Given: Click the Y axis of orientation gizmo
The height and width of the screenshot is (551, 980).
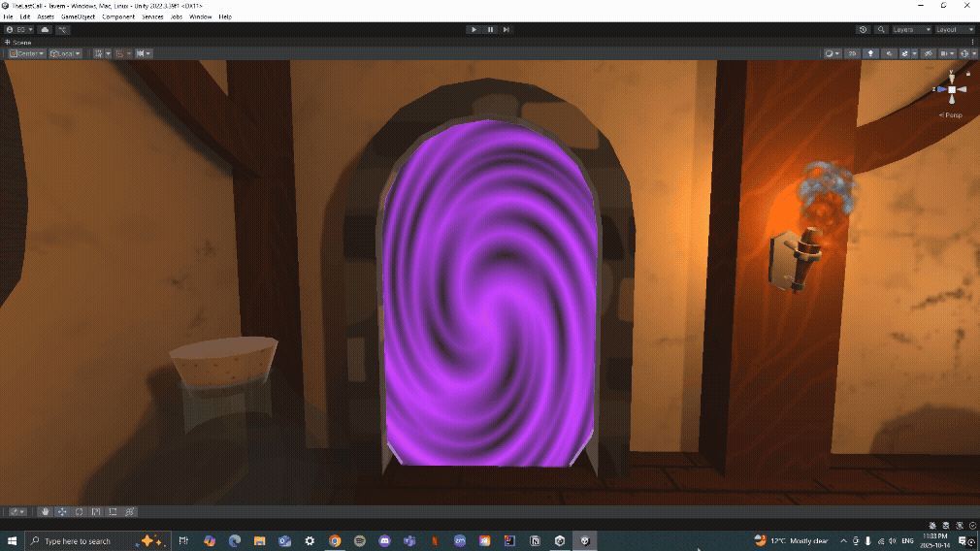Looking at the screenshot, I should coord(952,77).
